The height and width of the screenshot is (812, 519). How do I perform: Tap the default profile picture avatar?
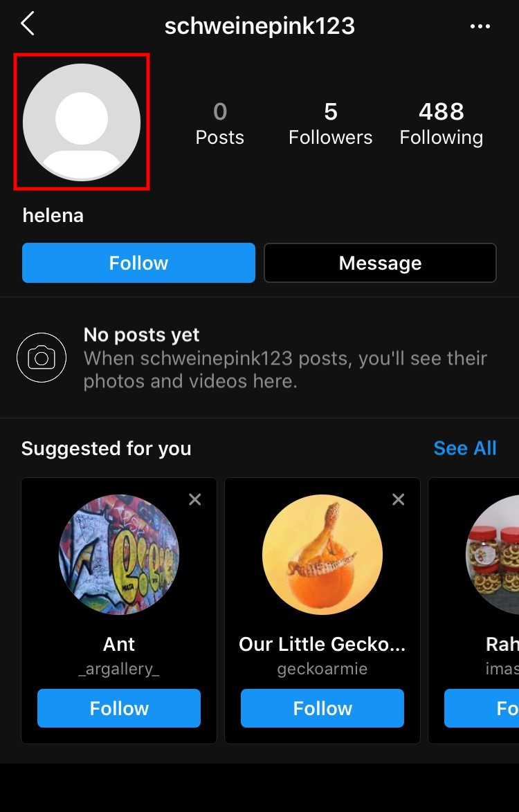tap(82, 122)
